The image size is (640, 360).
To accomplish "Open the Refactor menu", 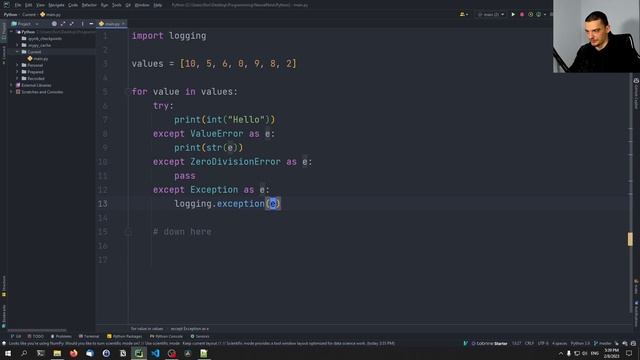I will [89, 5].
